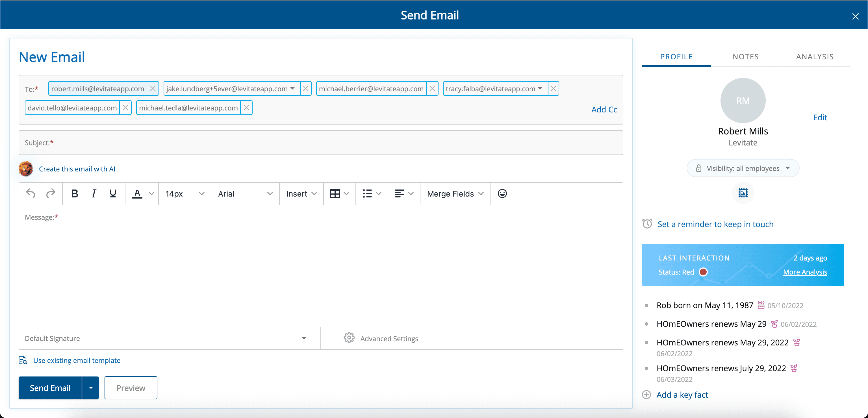Switch to the Notes tab
Viewport: 868px width, 418px height.
[x=745, y=56]
